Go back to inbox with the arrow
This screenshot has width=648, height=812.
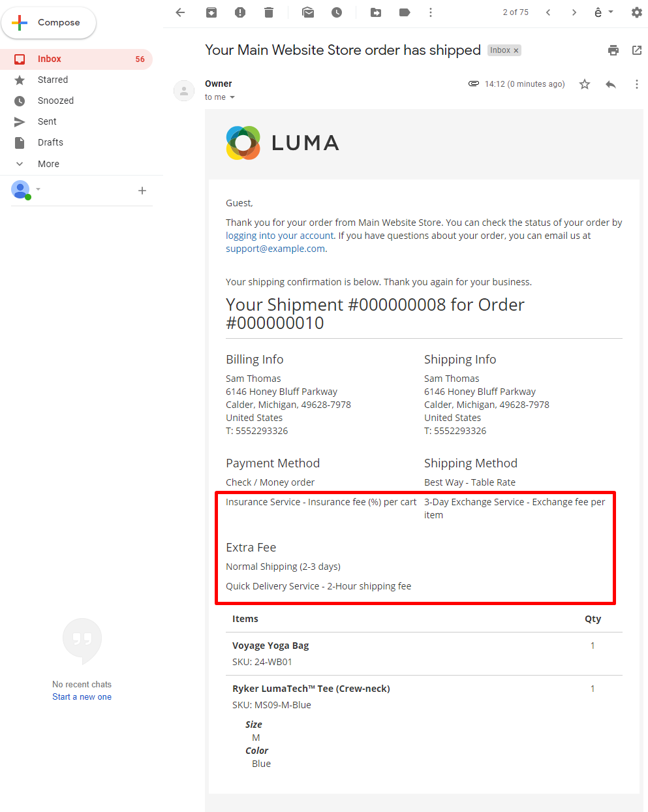(181, 12)
